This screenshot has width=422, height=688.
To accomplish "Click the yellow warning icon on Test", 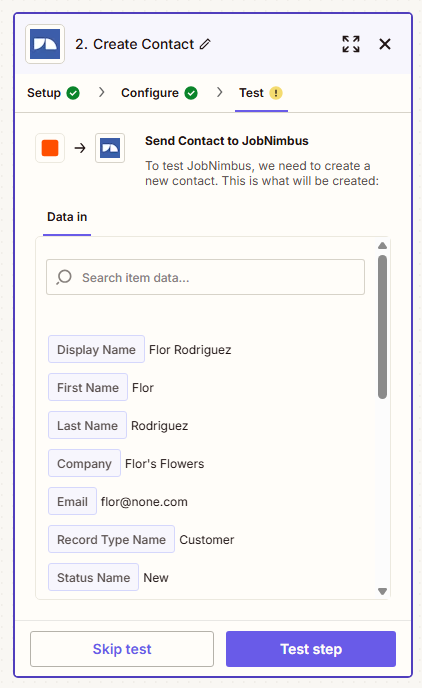I will (275, 93).
